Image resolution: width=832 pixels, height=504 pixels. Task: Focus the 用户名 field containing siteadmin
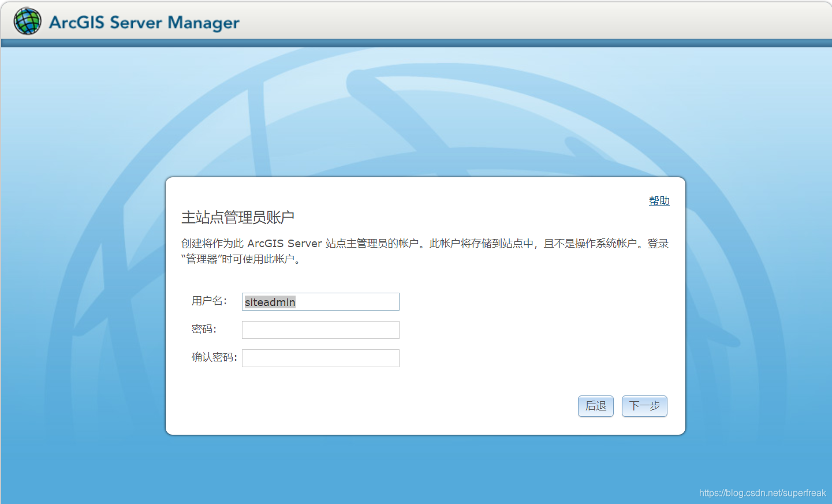click(x=320, y=301)
